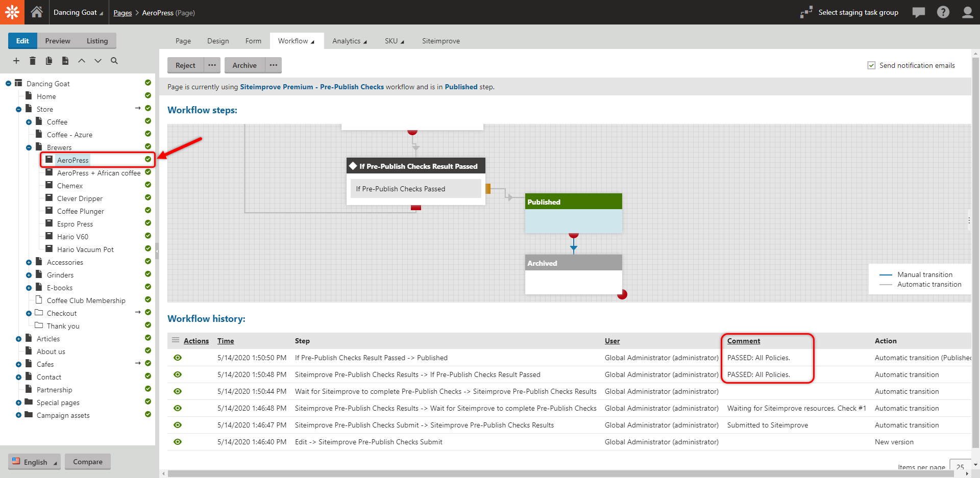Move page up with the up arrow

(82, 61)
